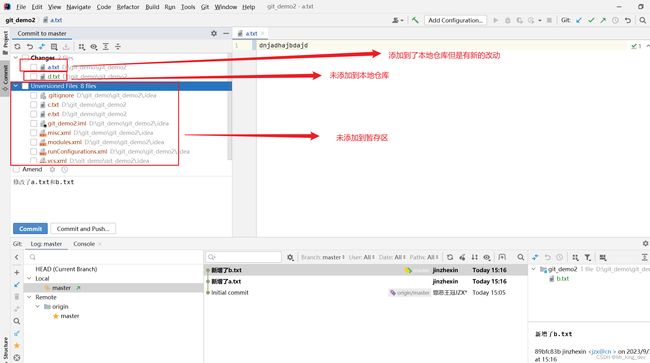Screen dimensions: 650x363
Task: Click Git Show History clock icon
Action: [x=616, y=20]
